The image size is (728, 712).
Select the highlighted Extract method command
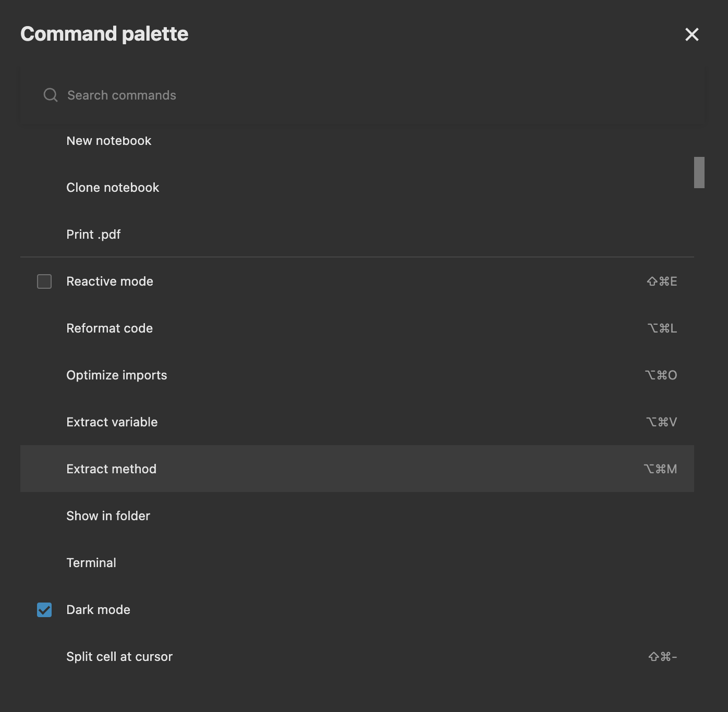tap(111, 469)
